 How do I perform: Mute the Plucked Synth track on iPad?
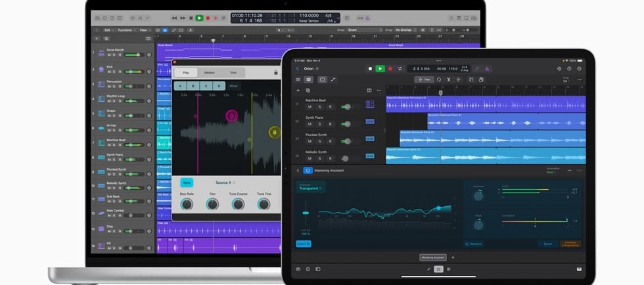coord(310,141)
